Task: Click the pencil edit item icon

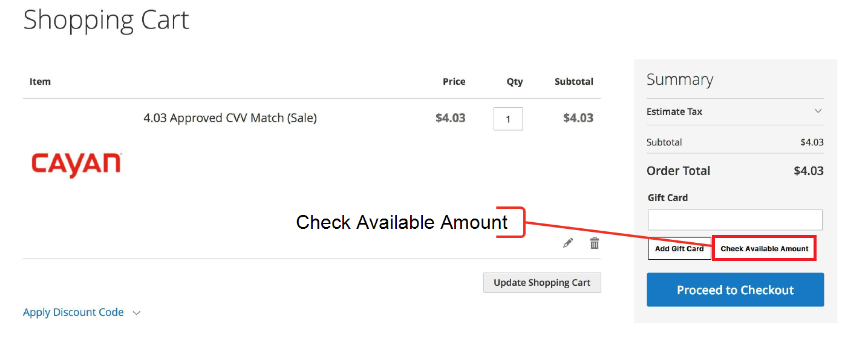Action: (x=567, y=243)
